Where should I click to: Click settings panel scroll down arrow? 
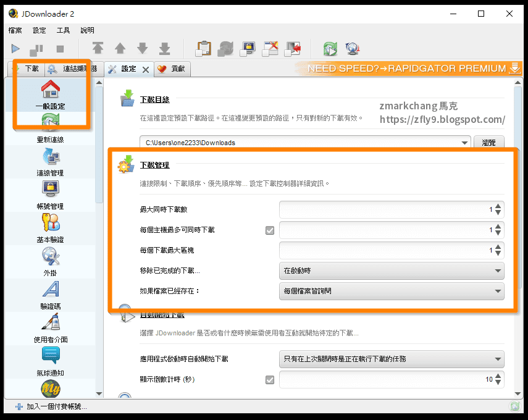(518, 393)
